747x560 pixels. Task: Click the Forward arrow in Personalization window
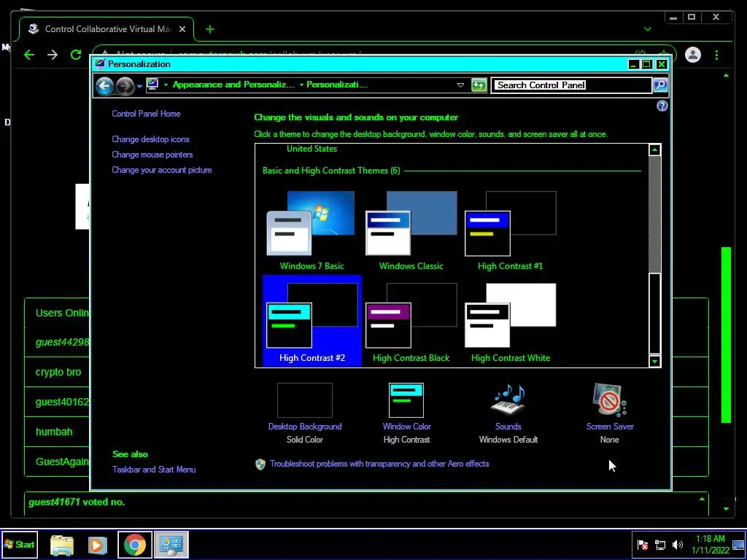(x=125, y=86)
